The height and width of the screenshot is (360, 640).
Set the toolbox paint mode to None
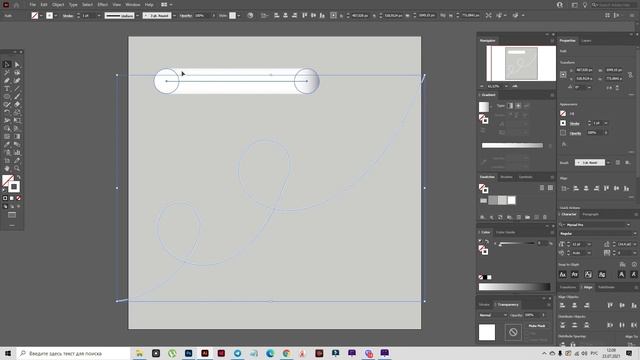18,198
